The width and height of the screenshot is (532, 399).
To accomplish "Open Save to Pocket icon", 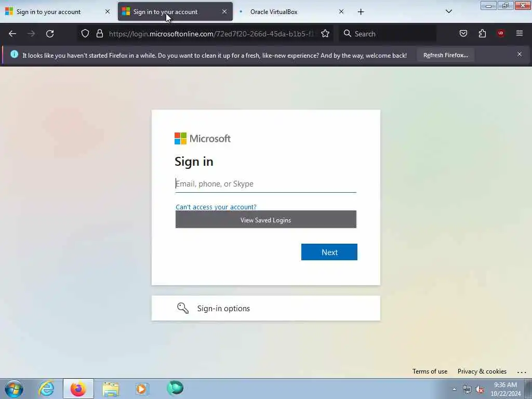I will [463, 34].
